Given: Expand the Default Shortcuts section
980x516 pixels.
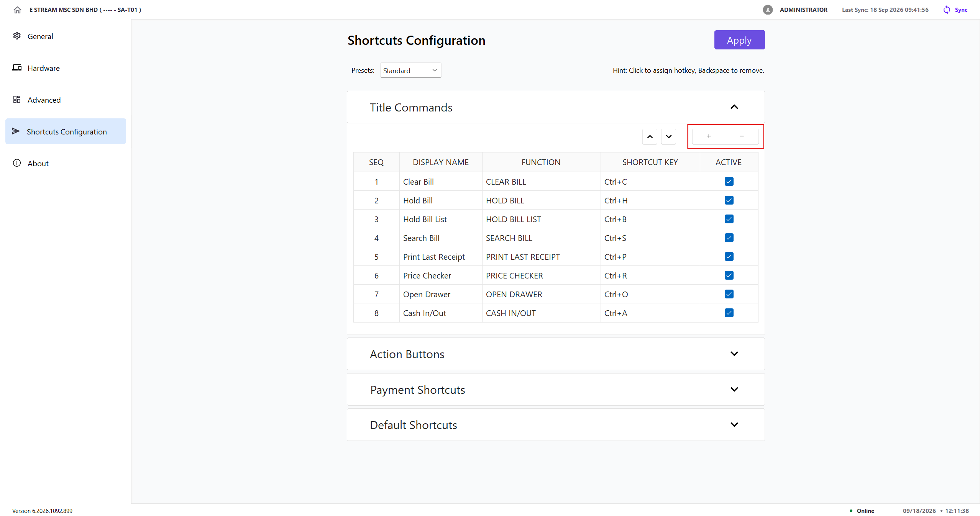Looking at the screenshot, I should pyautogui.click(x=734, y=424).
